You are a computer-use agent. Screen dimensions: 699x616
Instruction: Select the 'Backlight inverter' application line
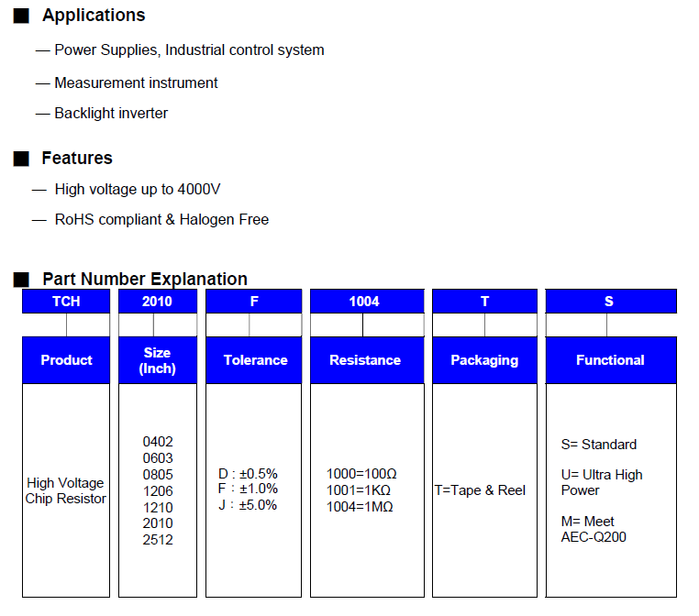point(111,114)
